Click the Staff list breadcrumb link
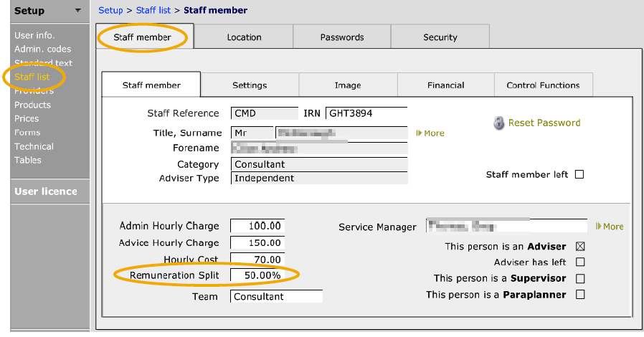 pos(153,10)
